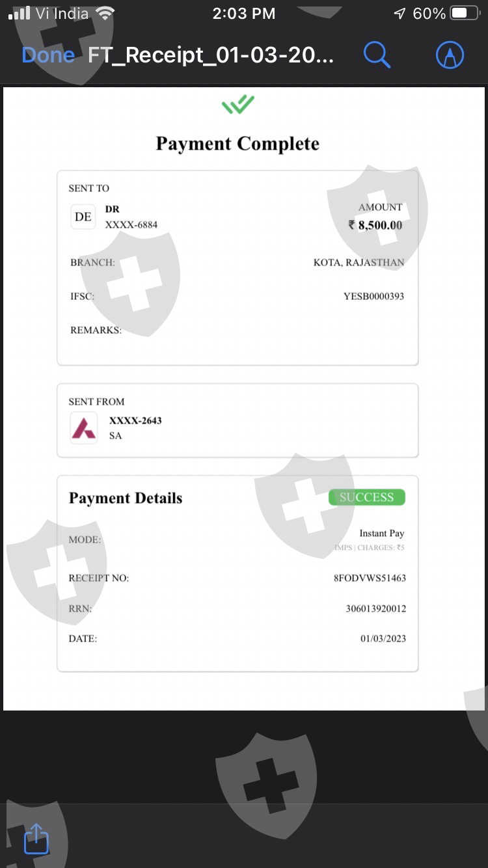
Task: Tap the location arrow status icon
Action: [x=400, y=14]
